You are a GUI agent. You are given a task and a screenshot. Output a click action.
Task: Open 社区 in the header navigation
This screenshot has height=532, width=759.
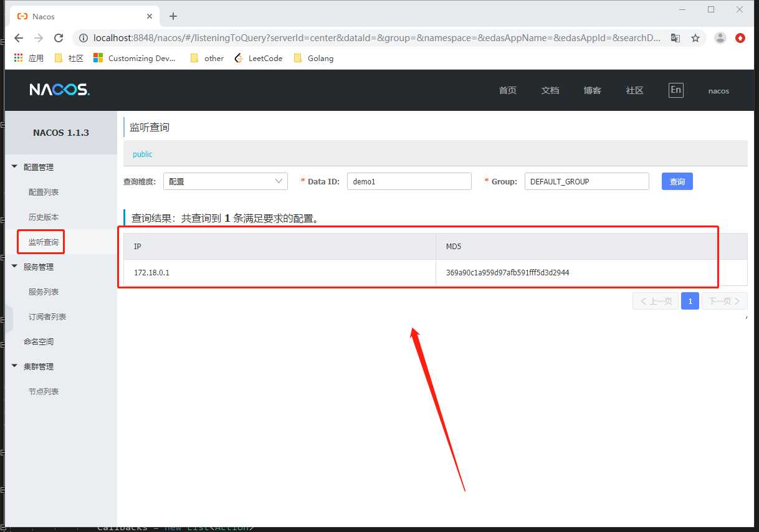635,90
